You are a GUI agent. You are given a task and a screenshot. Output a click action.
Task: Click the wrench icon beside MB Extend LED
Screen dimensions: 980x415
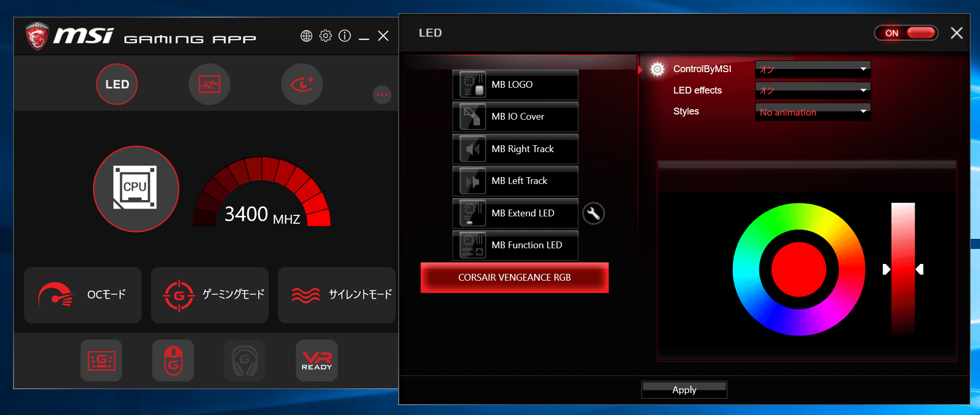tap(593, 213)
